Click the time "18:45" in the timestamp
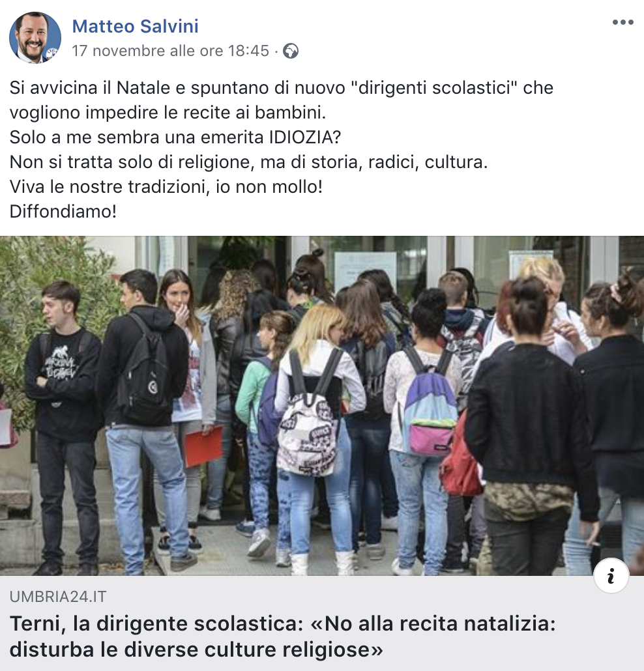The width and height of the screenshot is (644, 671). click(x=248, y=51)
